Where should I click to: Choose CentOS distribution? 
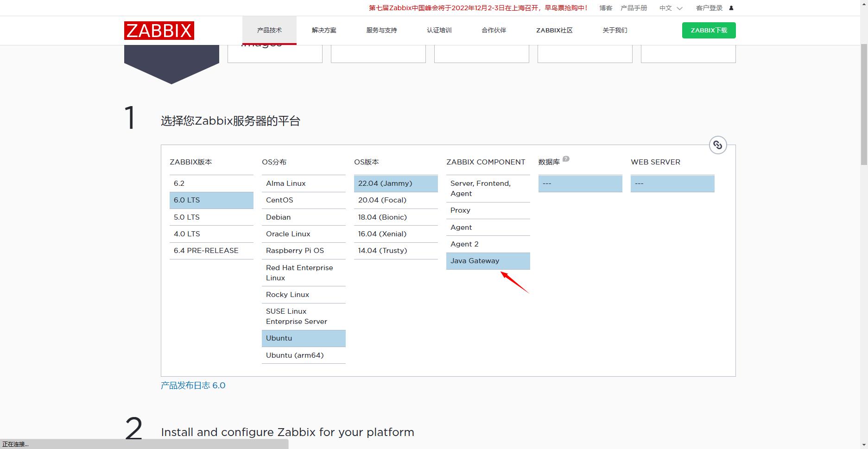(304, 200)
